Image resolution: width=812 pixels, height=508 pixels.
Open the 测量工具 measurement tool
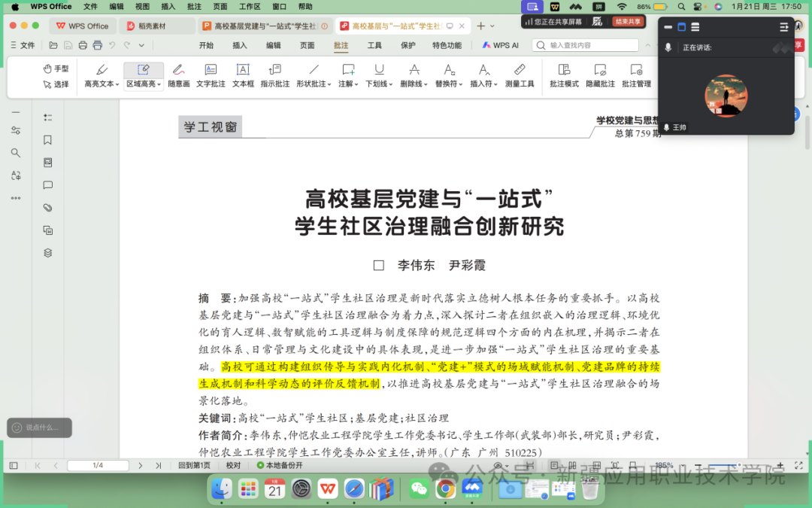tap(520, 77)
